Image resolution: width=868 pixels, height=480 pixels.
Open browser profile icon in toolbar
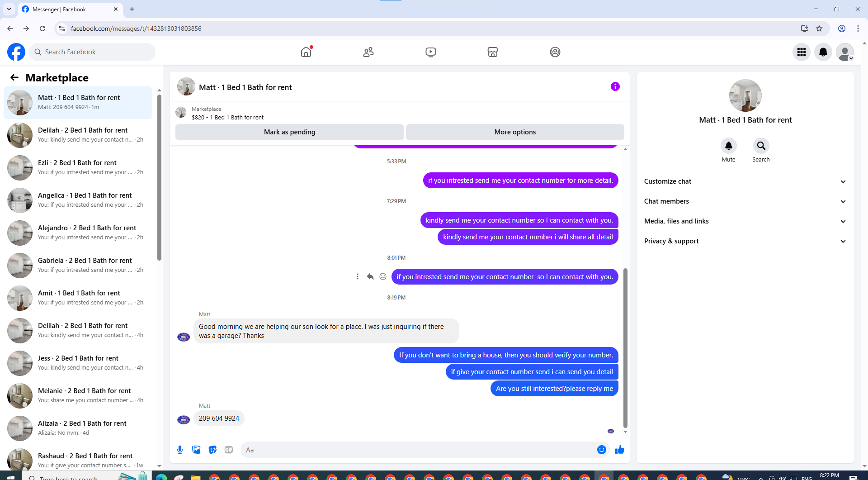[x=841, y=29]
